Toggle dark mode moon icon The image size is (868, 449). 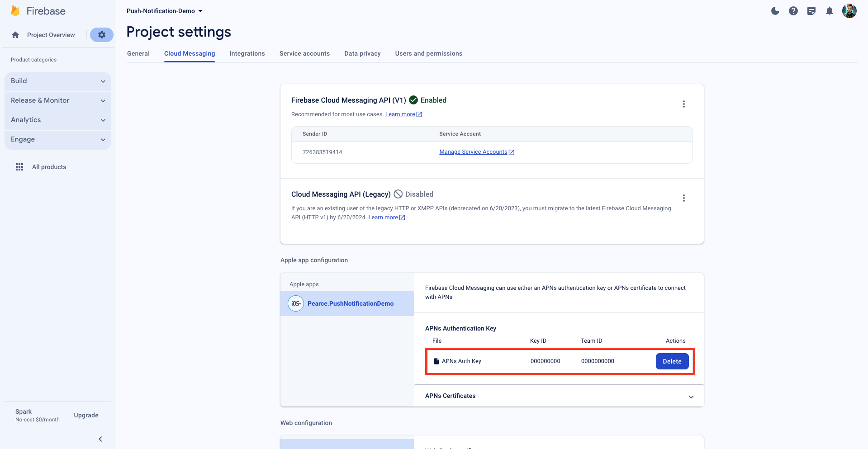point(775,11)
